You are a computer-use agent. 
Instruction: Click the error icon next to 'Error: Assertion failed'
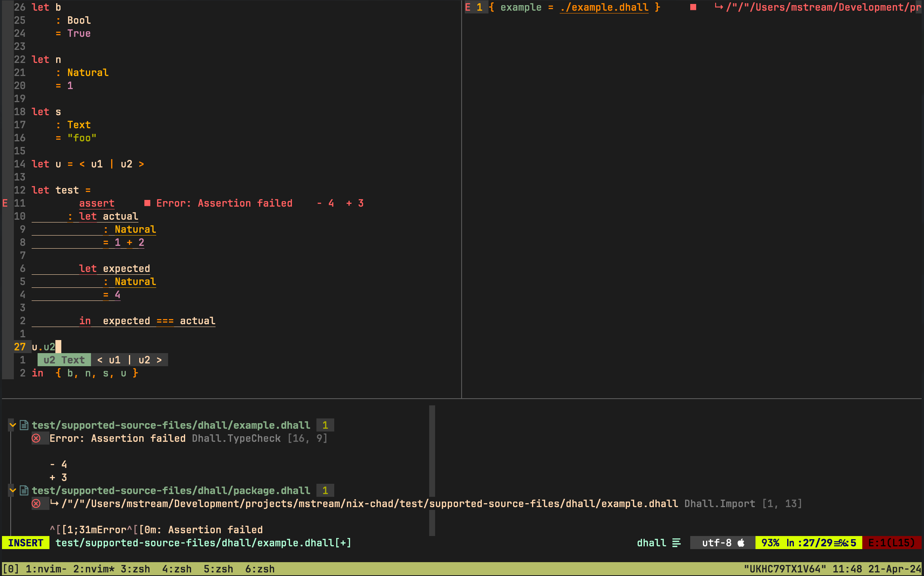coord(36,438)
